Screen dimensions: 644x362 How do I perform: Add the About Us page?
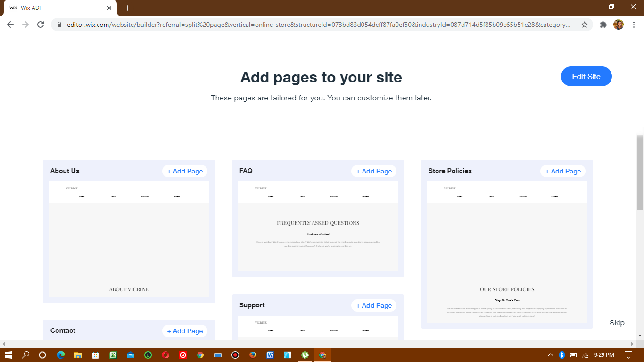(185, 171)
